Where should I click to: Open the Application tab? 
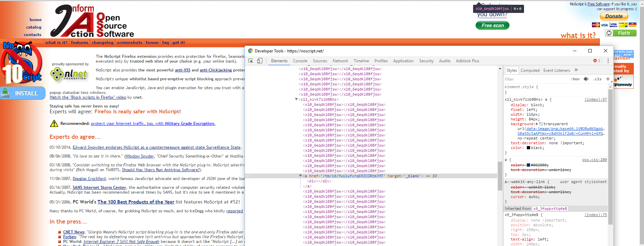pos(403,61)
